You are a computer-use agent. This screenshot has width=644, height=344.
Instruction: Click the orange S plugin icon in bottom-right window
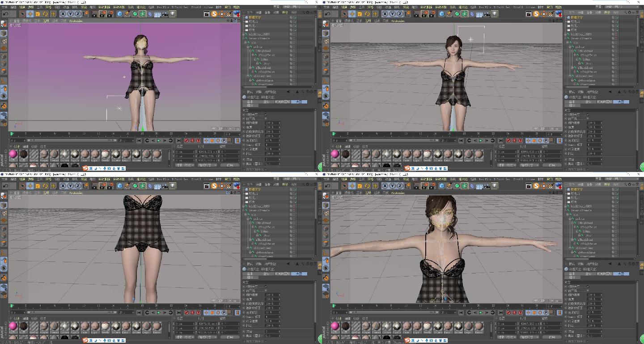[x=536, y=186]
